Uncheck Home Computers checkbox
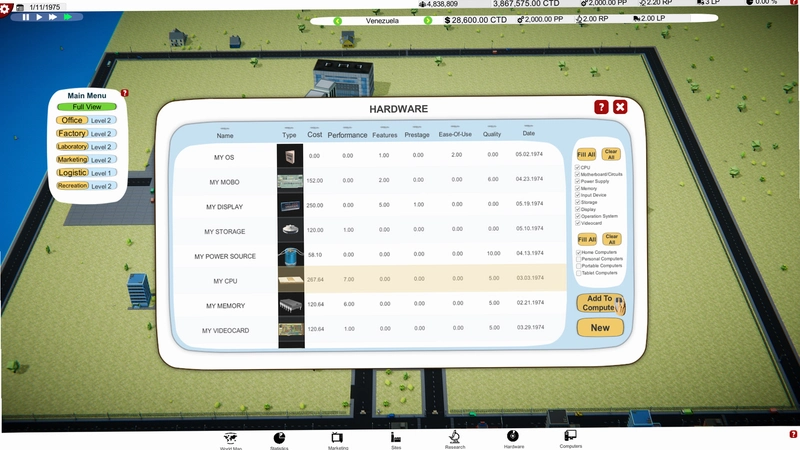This screenshot has height=450, width=800. point(579,252)
